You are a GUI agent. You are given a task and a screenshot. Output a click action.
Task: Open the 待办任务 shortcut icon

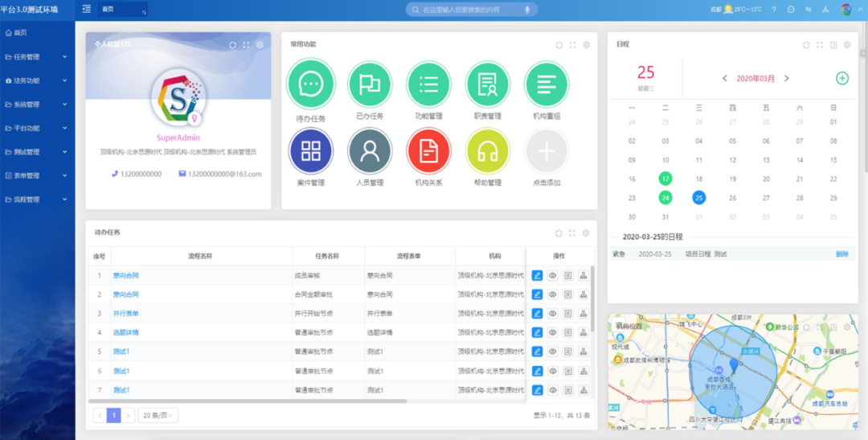point(310,84)
